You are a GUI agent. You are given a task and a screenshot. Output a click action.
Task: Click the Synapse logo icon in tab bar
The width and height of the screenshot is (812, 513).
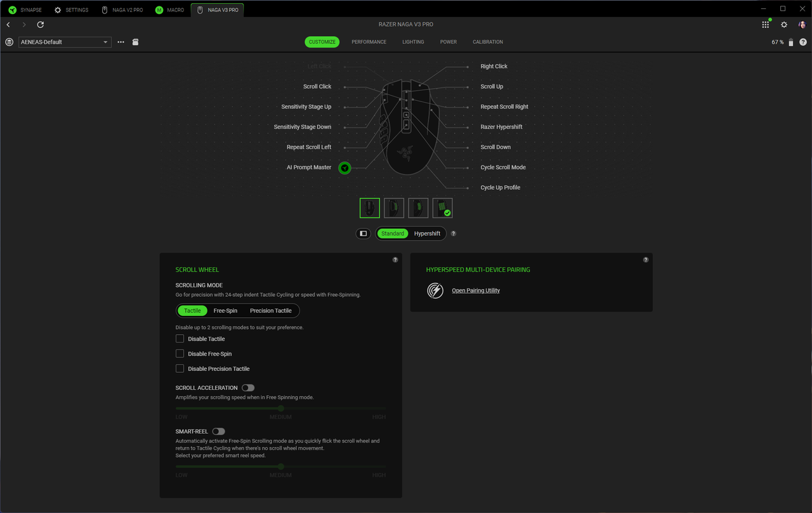[13, 10]
